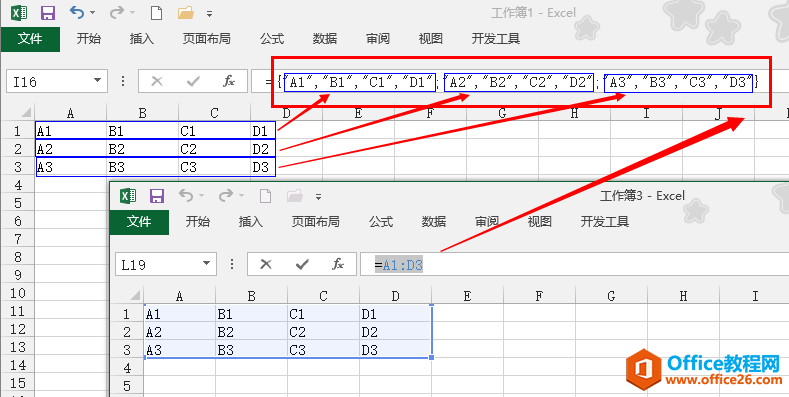Switch to 页面布局 tab in 工作簿3 window

(x=315, y=221)
